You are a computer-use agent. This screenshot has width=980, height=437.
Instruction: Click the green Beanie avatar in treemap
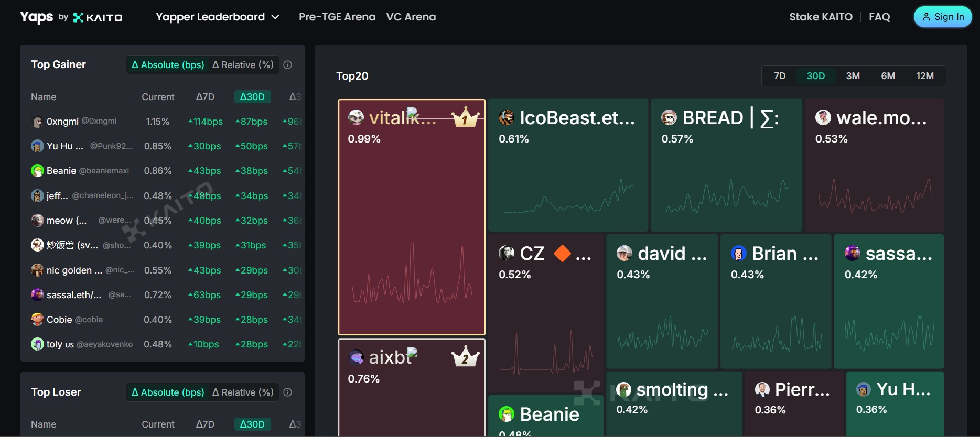[507, 414]
